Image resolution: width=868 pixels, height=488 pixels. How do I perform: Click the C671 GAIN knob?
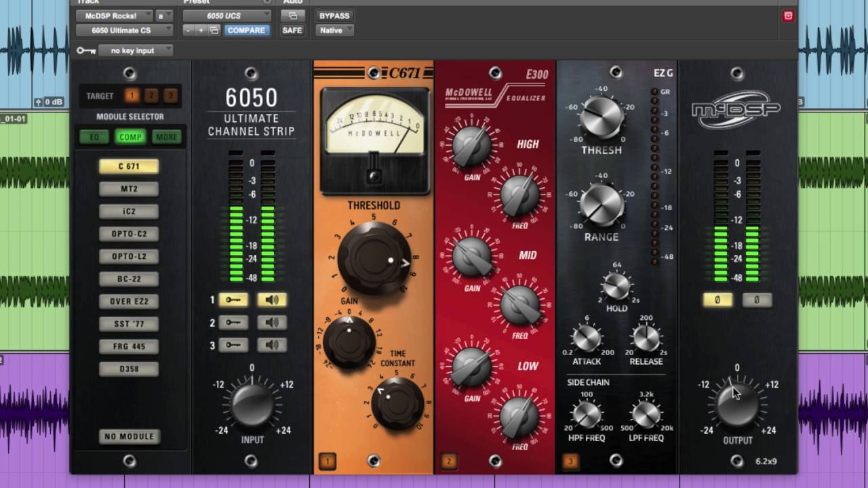click(349, 342)
